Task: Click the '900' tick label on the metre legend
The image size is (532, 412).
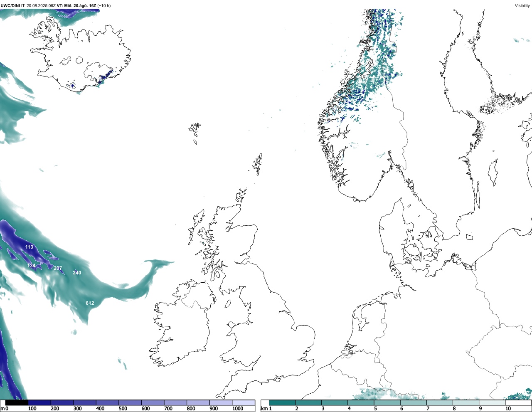Action: point(214,409)
